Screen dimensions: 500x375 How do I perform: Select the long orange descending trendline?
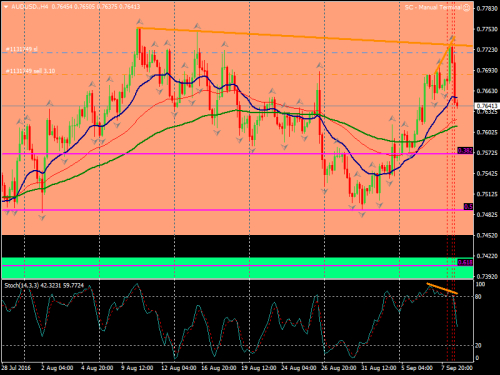tap(304, 37)
